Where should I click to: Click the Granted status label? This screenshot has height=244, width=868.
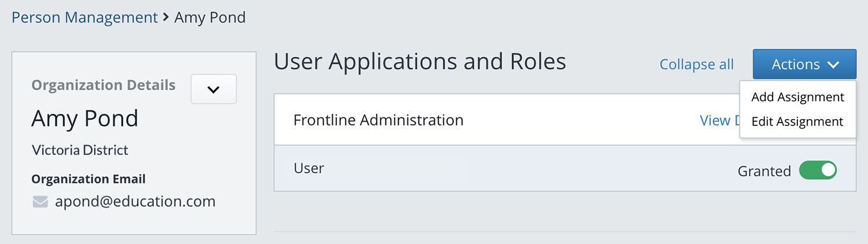click(764, 171)
